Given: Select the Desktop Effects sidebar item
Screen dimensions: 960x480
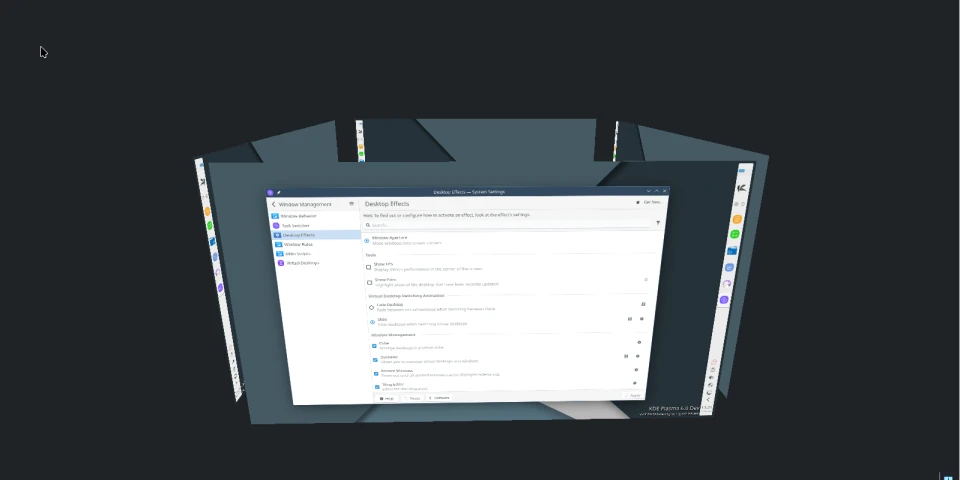Looking at the screenshot, I should (300, 235).
